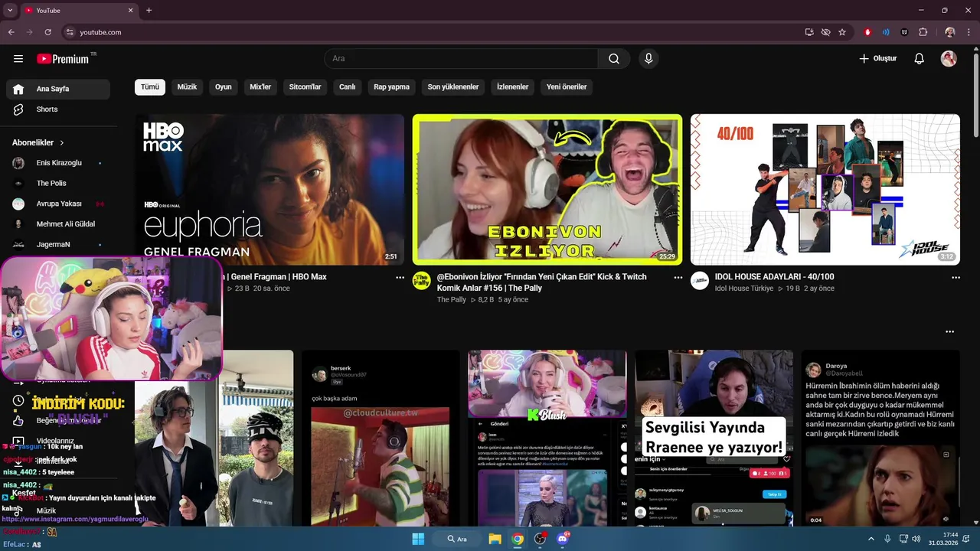Open the Ebonivon İzliyor video thumbnail
This screenshot has width=980, height=551.
click(547, 190)
